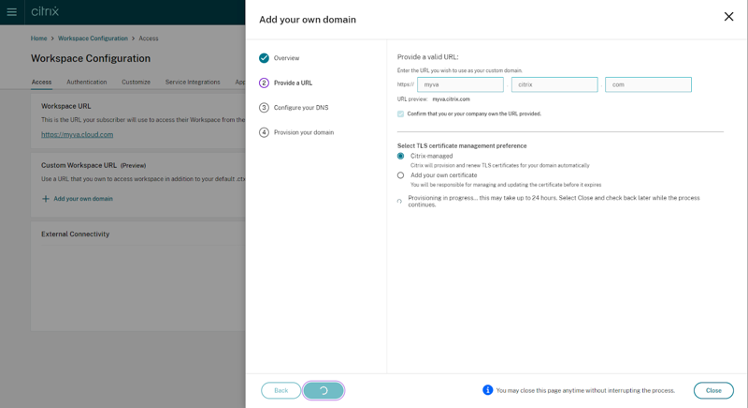748x408 pixels.
Task: Toggle the confirm URL ownership checkbox
Action: (x=401, y=114)
